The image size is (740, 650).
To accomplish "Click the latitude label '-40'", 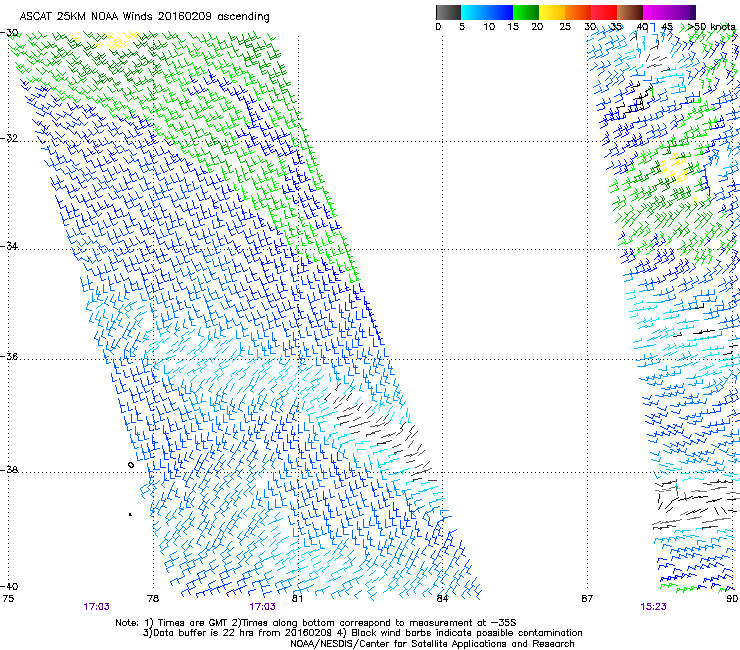I will (9, 586).
